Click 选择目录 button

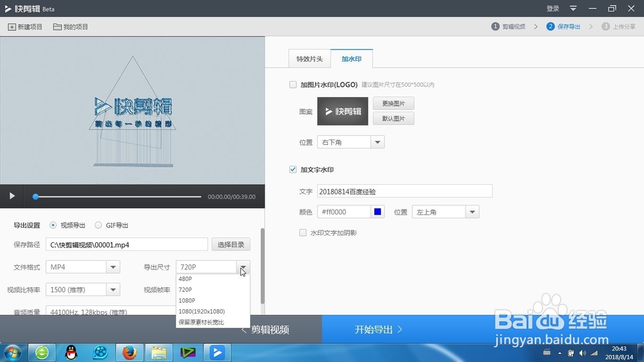point(231,245)
